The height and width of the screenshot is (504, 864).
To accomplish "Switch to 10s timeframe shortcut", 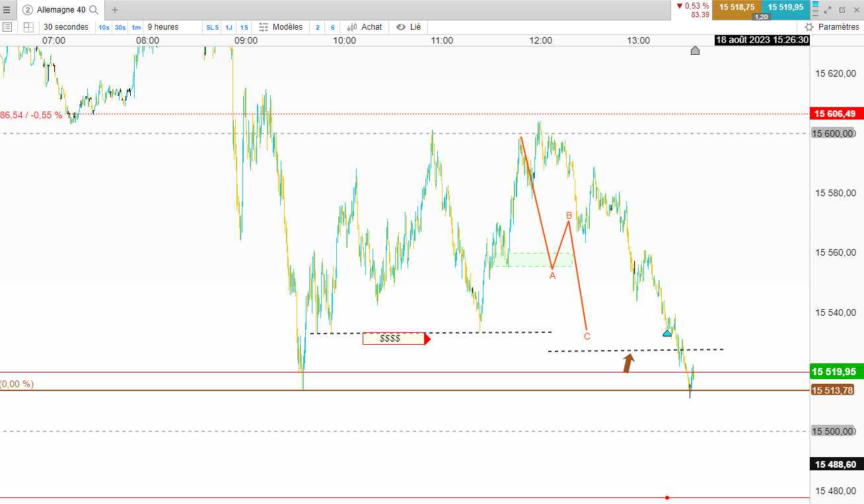I will tap(104, 27).
